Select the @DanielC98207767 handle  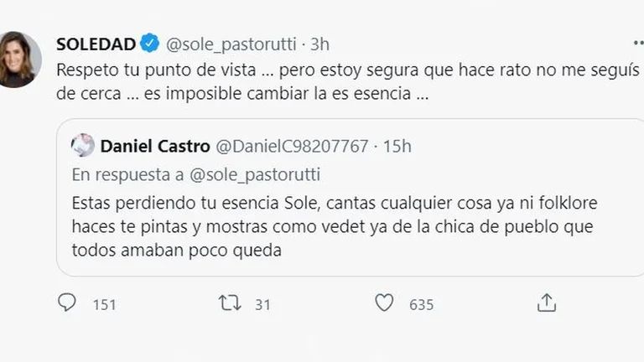293,146
